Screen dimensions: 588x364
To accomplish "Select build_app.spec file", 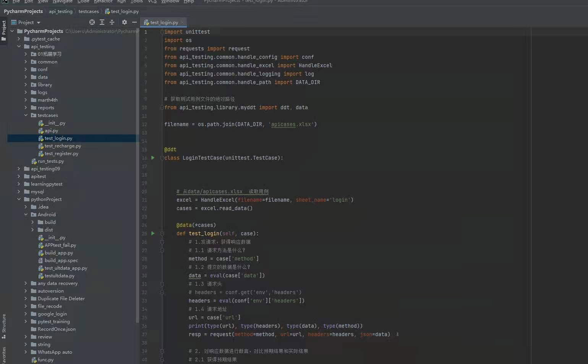I will (x=61, y=260).
